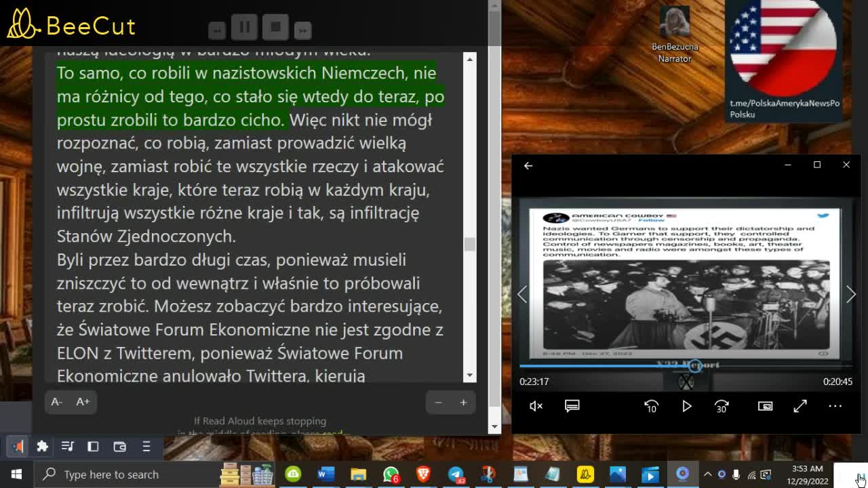
Task: Open BeeCut yellow icon in taskbar
Action: click(x=585, y=474)
